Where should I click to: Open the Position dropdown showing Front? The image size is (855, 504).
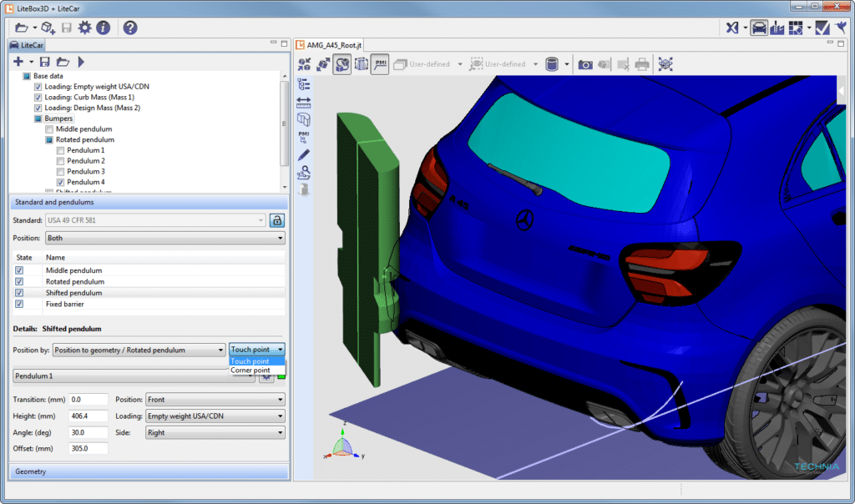click(215, 400)
